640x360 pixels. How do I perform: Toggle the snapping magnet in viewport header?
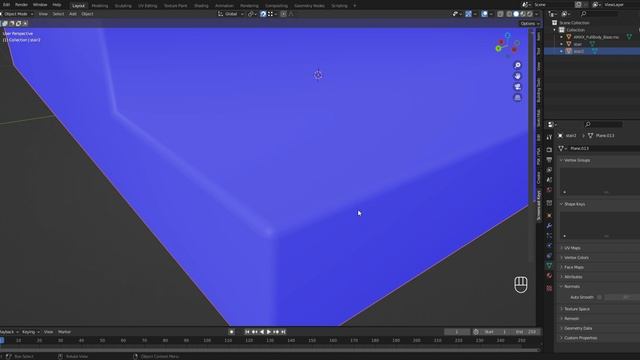click(x=263, y=14)
